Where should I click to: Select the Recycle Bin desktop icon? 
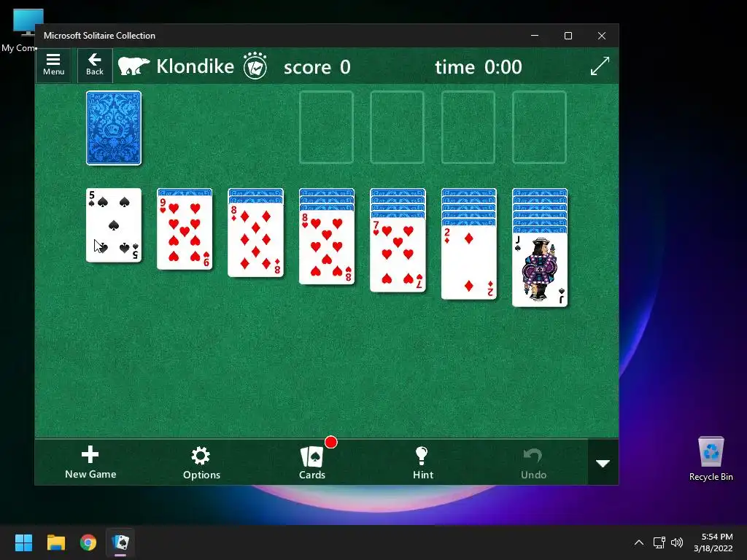point(711,459)
